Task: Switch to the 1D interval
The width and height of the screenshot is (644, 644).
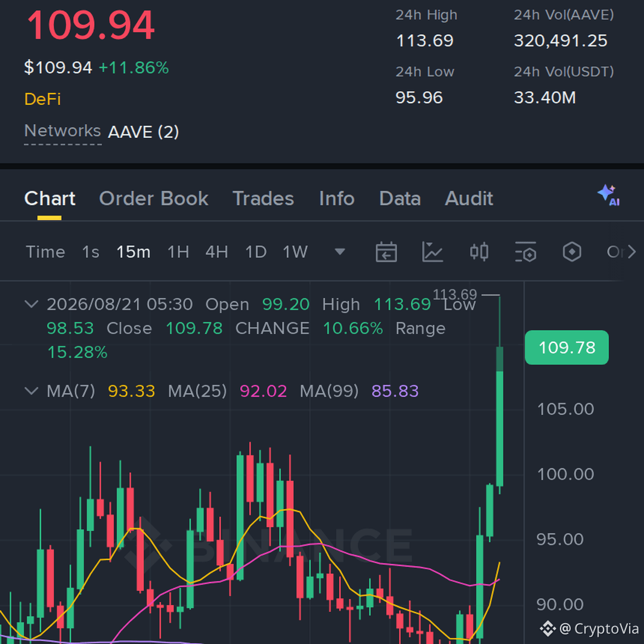Action: 256,252
